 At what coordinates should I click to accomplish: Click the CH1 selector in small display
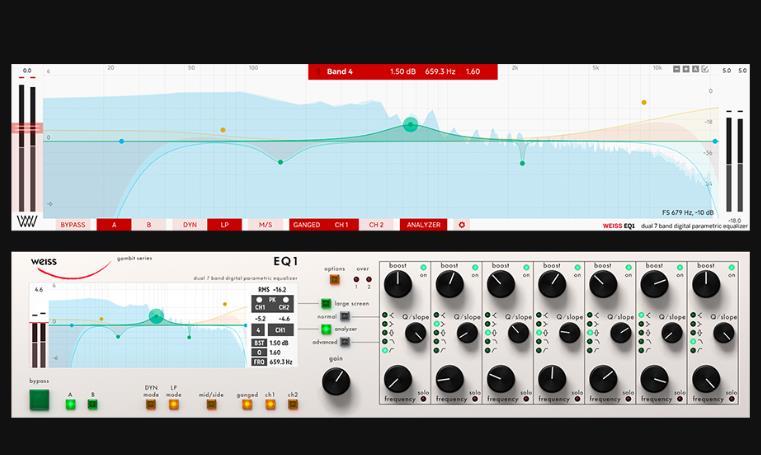[281, 330]
